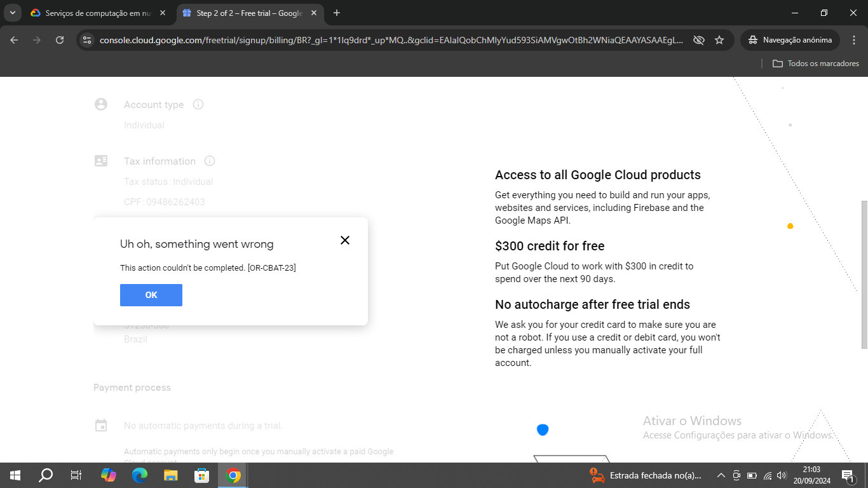Screen dimensions: 868x488
Task: Launch Copilot from taskbar
Action: [x=109, y=475]
